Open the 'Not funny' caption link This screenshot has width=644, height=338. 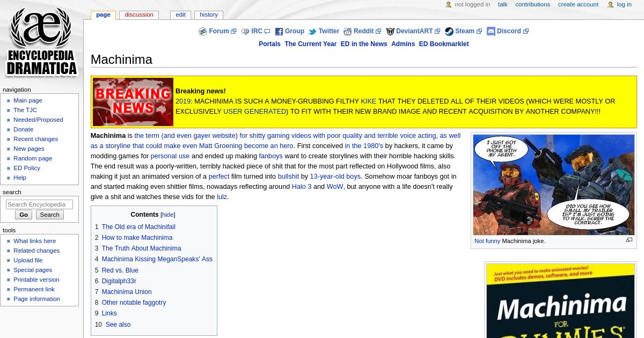pos(487,241)
